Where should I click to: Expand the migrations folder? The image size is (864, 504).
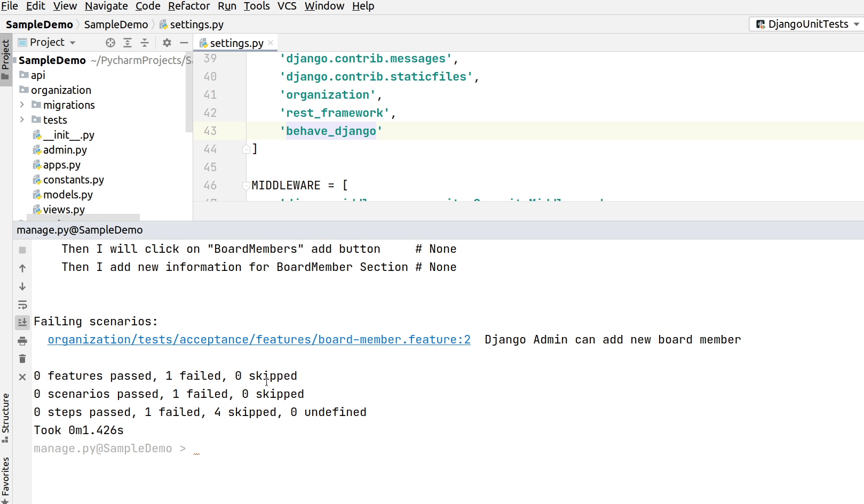click(21, 105)
